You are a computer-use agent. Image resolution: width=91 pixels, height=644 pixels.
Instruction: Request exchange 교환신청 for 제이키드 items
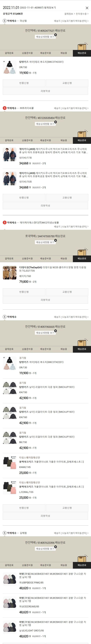(67, 198)
